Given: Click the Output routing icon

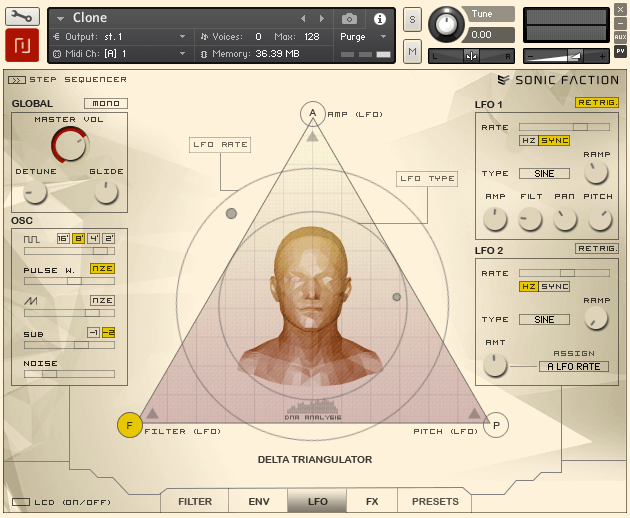Looking at the screenshot, I should click(56, 37).
